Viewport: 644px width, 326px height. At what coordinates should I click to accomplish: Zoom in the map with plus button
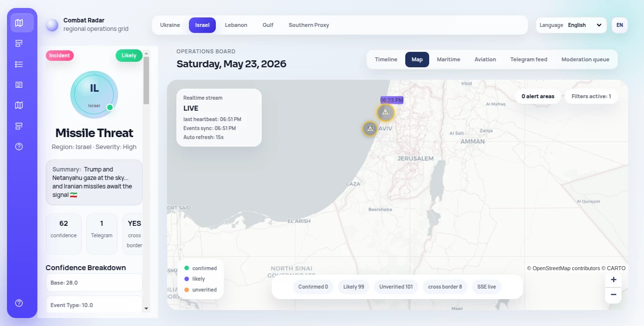pos(613,280)
